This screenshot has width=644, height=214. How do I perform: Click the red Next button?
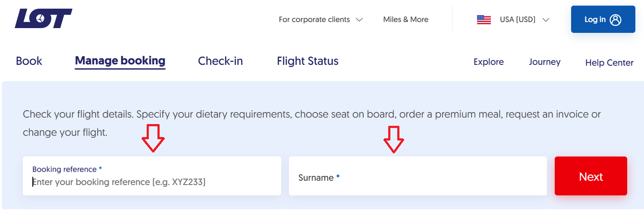(x=591, y=176)
